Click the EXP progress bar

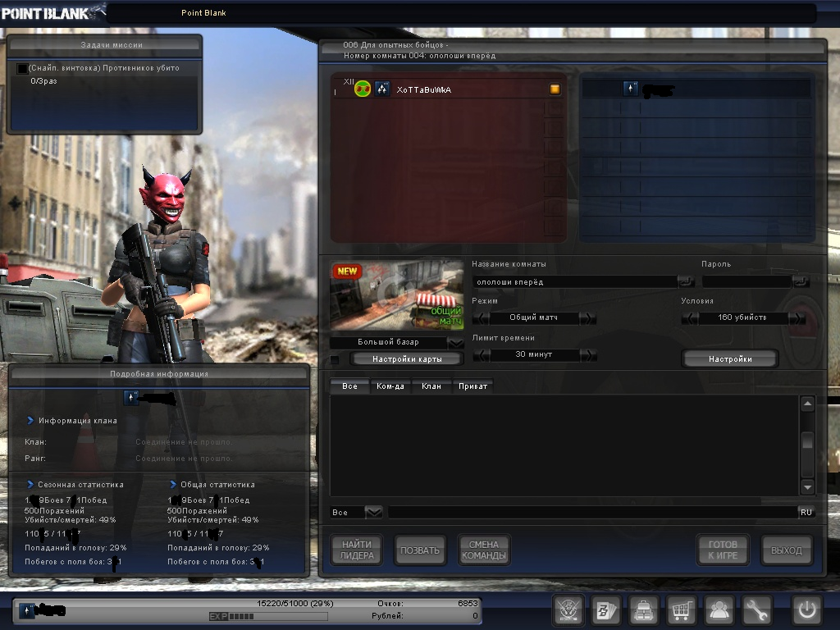(268, 617)
